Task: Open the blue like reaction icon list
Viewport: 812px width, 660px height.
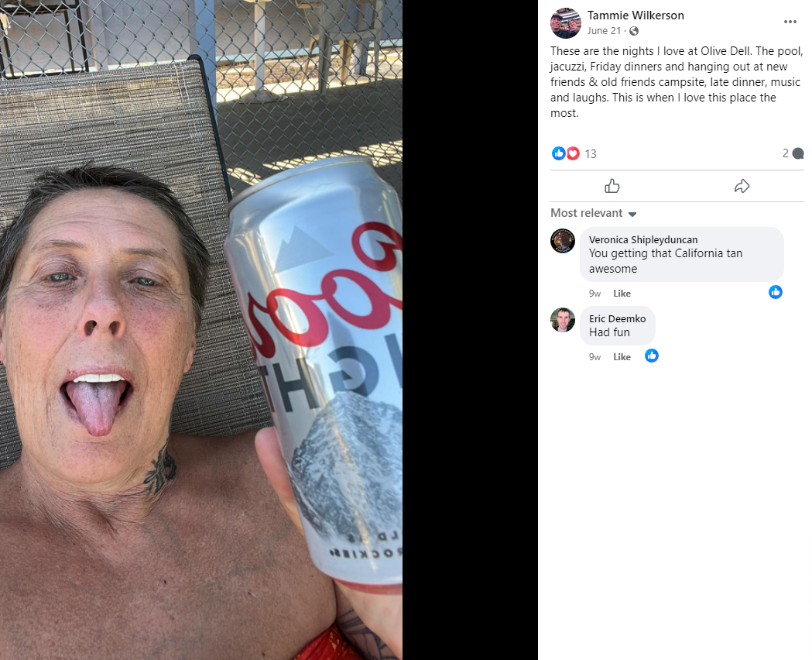Action: 558,153
